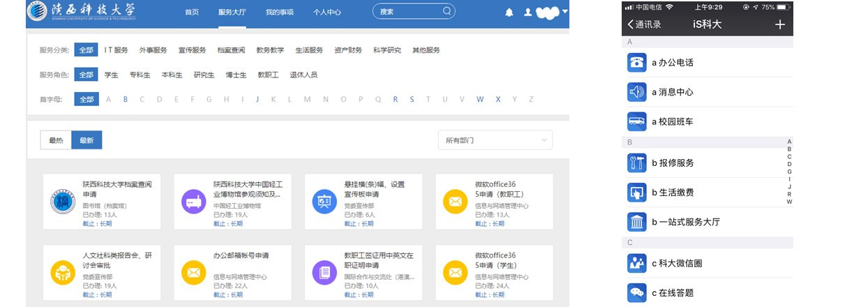Open the 个人中心 menu item
Viewport: 868px width, 307px height.
point(327,13)
